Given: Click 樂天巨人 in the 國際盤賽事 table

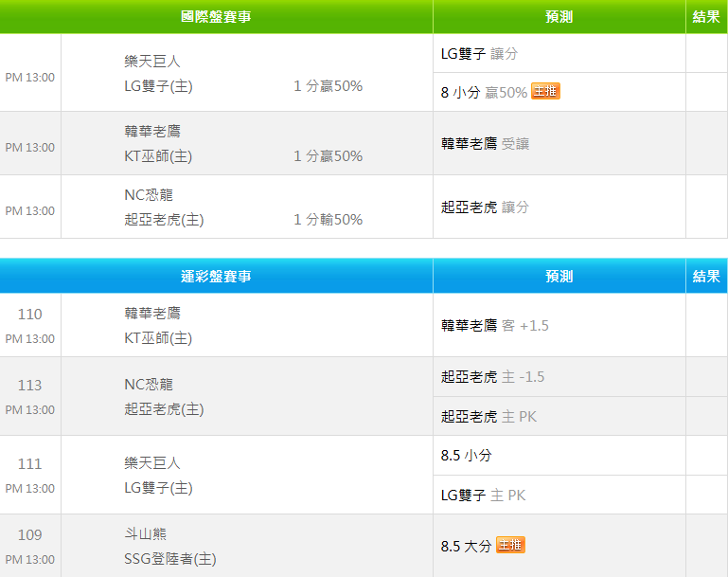Looking at the screenshot, I should click(x=152, y=61).
